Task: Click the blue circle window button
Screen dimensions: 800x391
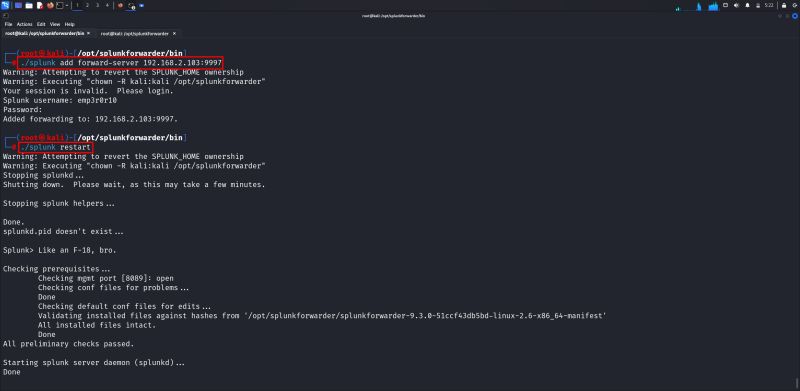Action: (795, 16)
